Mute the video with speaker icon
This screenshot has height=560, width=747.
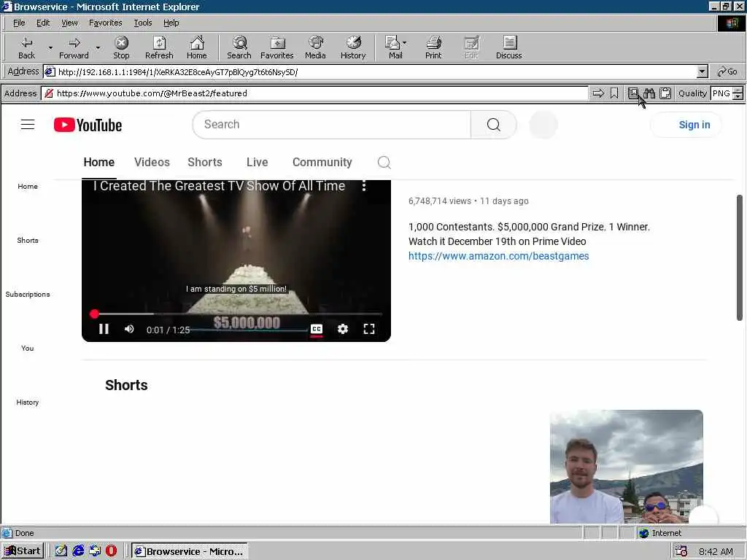pos(129,329)
